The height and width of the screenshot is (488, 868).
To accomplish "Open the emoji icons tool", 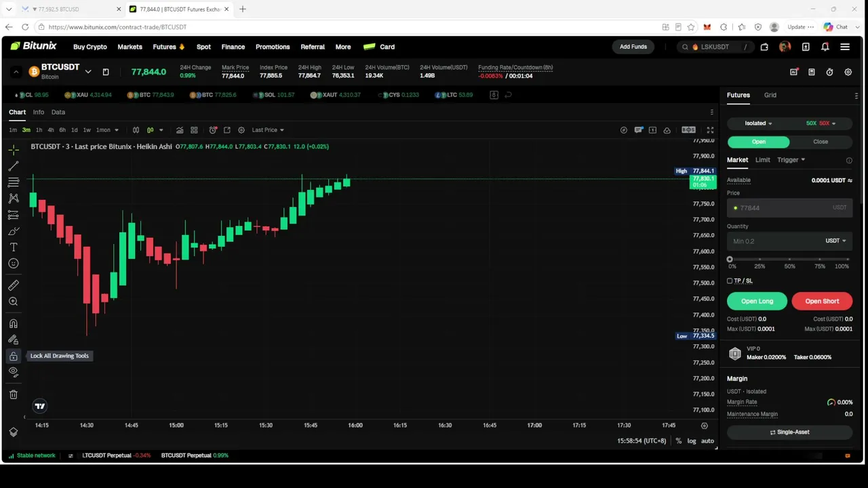I will pos(14,264).
